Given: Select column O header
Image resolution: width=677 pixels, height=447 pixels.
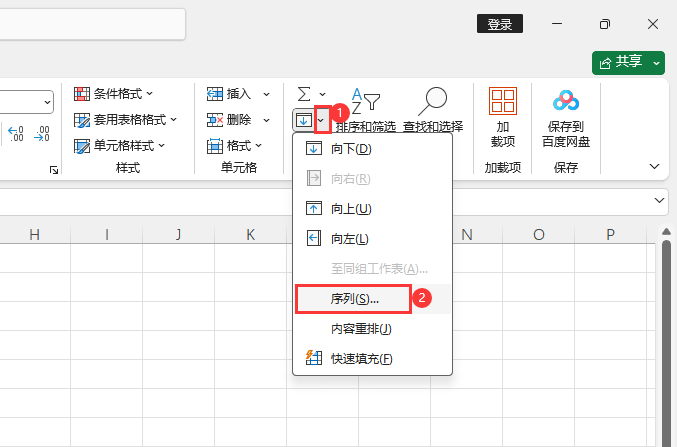Looking at the screenshot, I should click(x=538, y=235).
